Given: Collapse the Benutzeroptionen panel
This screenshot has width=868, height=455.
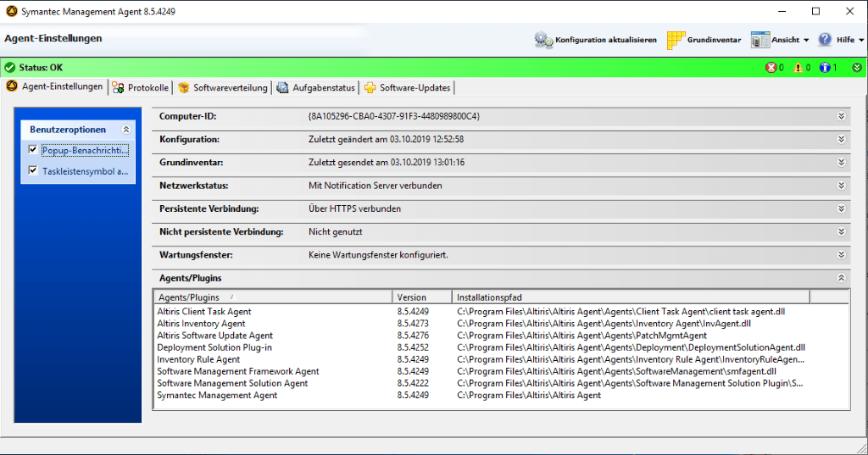Looking at the screenshot, I should click(x=126, y=130).
